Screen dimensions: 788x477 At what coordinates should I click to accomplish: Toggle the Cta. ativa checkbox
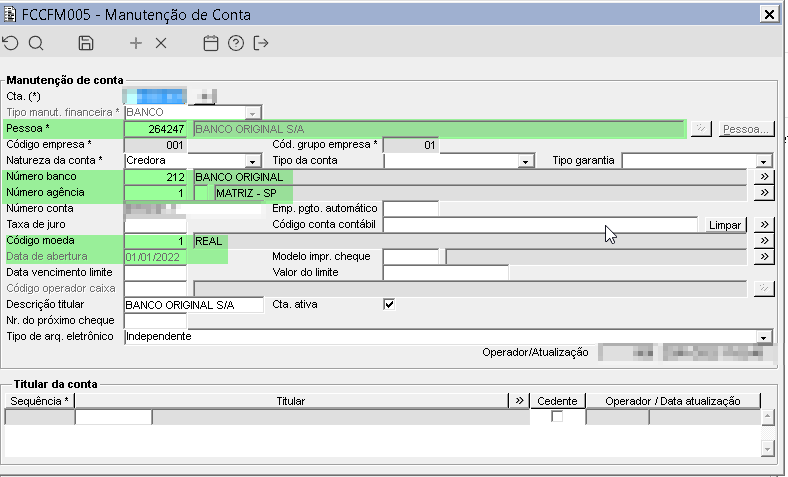389,304
